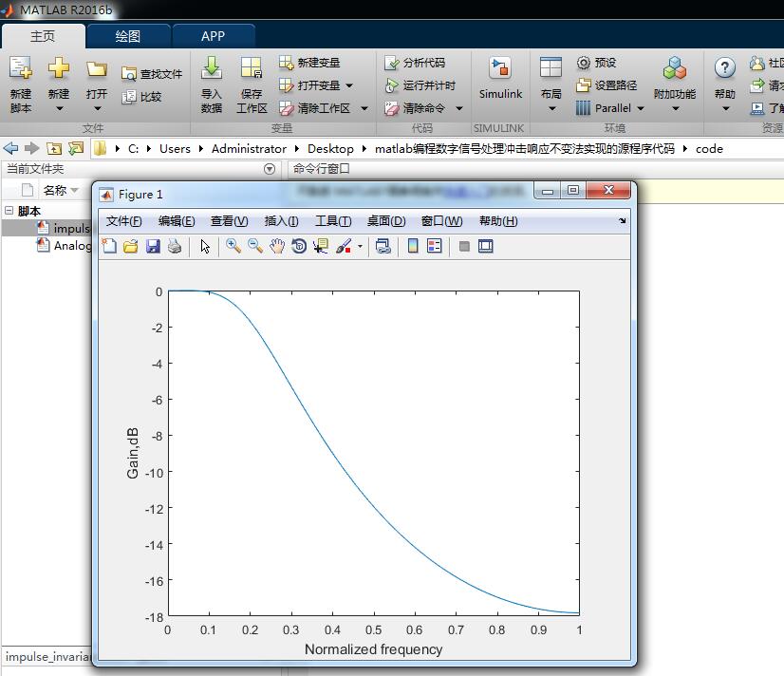The image size is (784, 676).
Task: Open the 查看(V) menu in Figure 1
Action: 229,220
